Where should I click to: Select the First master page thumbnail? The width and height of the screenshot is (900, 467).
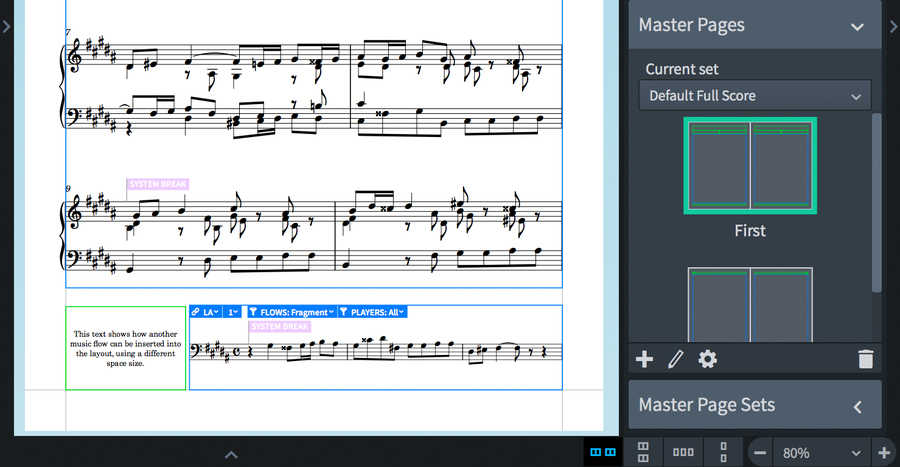tap(750, 166)
